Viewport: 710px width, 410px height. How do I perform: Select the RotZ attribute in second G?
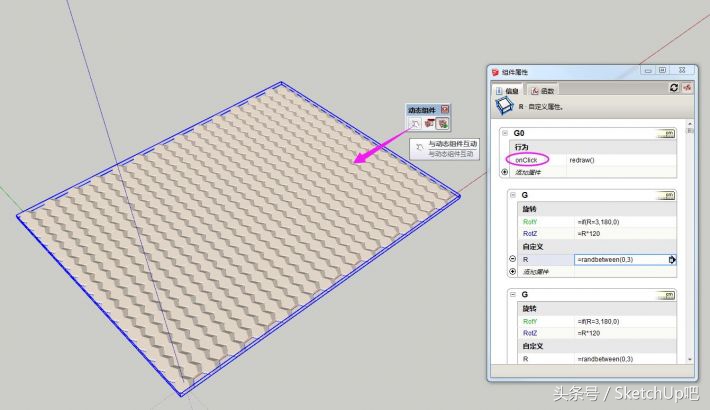[530, 333]
